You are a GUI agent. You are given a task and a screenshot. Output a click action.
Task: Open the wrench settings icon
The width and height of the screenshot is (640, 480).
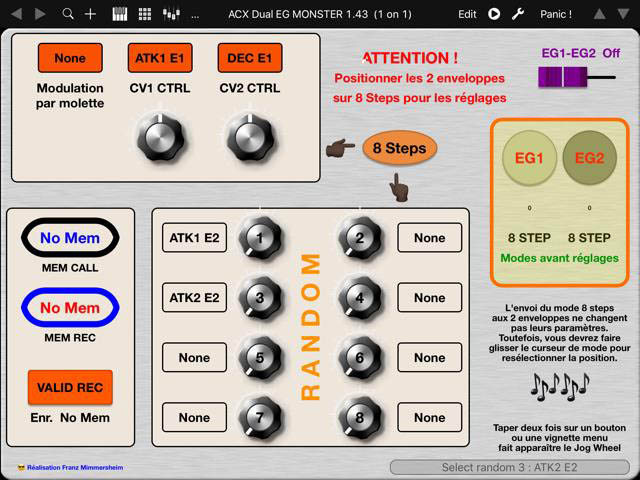(x=518, y=14)
